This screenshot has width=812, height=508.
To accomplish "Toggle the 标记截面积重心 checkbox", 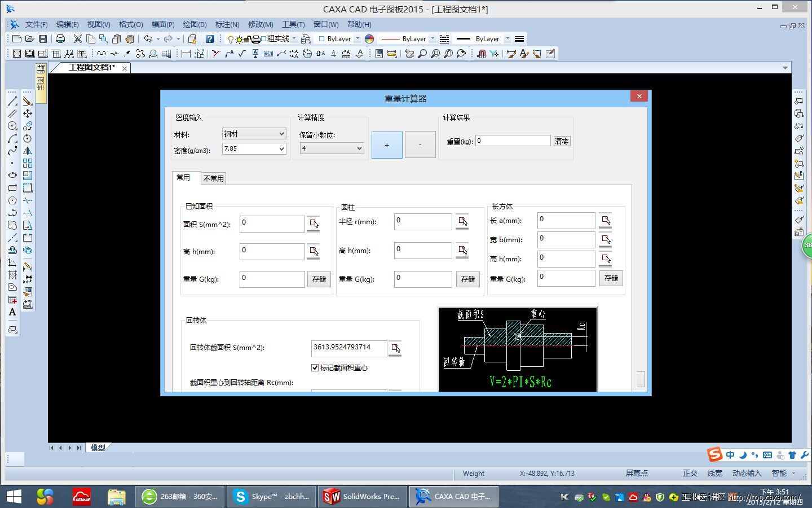I will 315,367.
